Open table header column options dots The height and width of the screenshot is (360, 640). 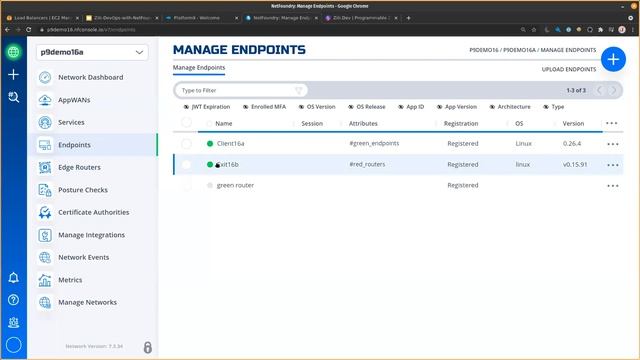[x=611, y=123]
